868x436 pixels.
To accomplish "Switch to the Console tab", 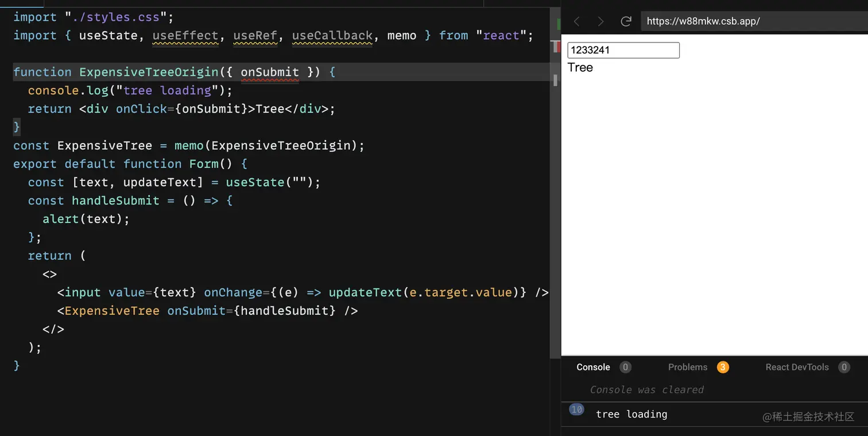I will pos(593,367).
